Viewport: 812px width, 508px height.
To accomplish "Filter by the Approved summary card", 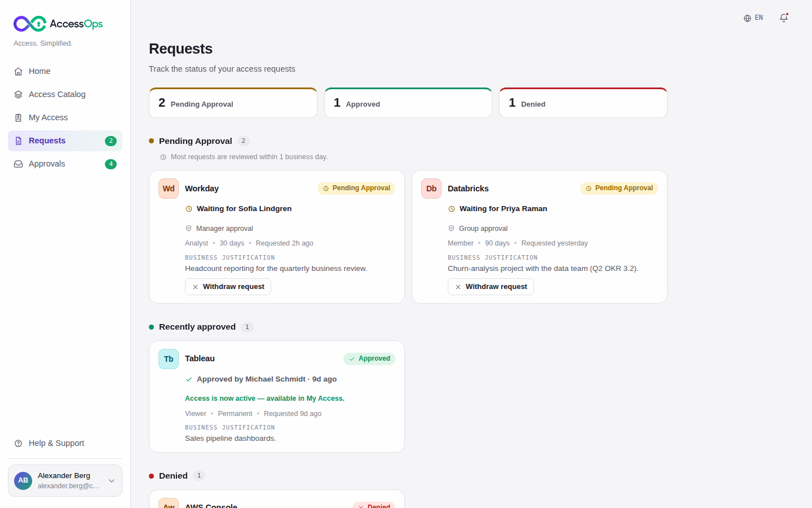I will 408,103.
